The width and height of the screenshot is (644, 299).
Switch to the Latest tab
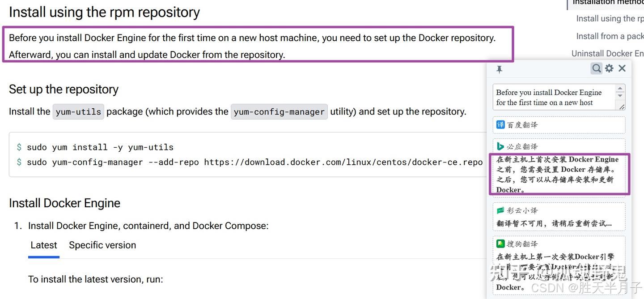[x=44, y=245]
